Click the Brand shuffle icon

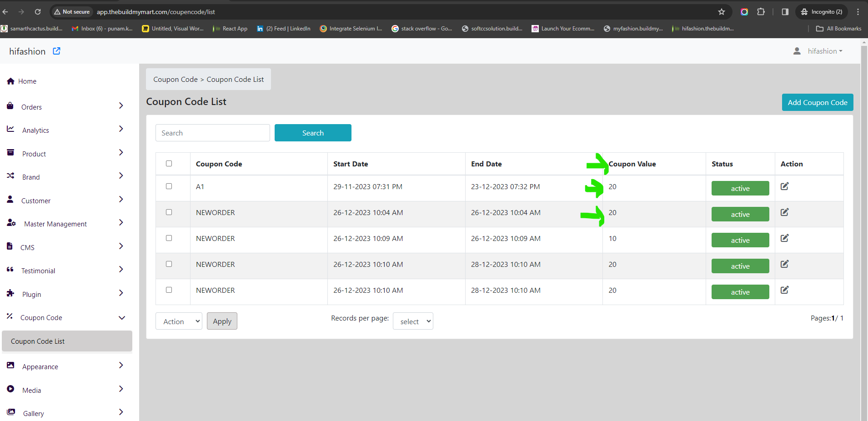[10, 175]
